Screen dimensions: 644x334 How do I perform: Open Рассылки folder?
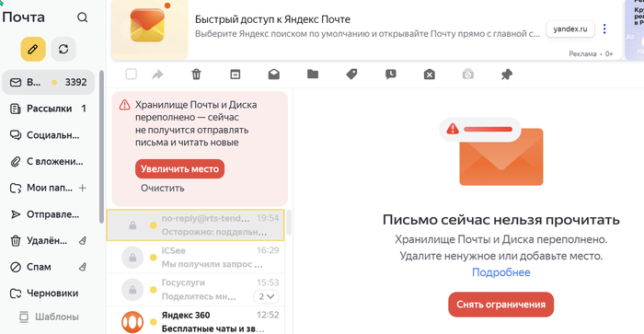49,109
